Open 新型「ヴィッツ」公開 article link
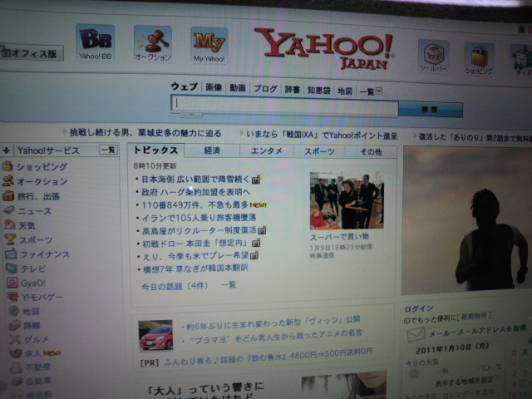The width and height of the screenshot is (532, 399). click(x=273, y=323)
